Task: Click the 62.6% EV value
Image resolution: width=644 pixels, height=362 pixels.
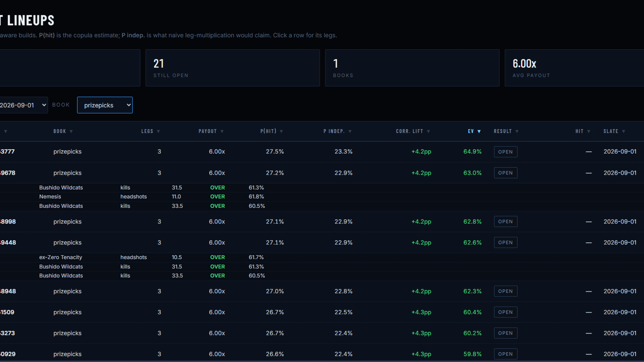Action: tap(472, 242)
